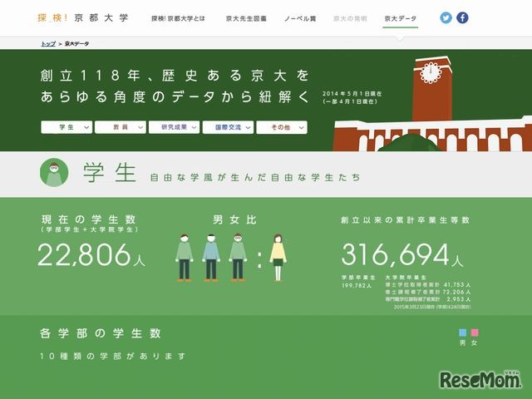Click the 男女比 heading
The image size is (532, 399).
click(x=234, y=219)
